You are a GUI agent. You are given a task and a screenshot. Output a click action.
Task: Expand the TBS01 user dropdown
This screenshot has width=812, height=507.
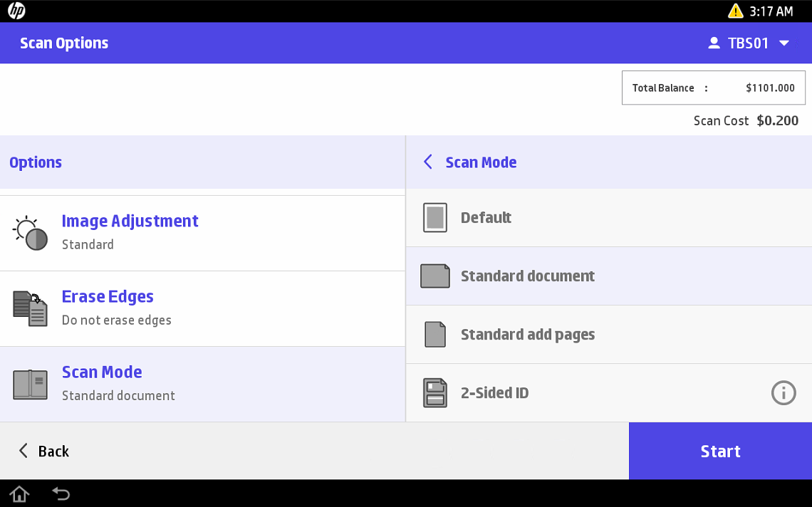point(784,43)
